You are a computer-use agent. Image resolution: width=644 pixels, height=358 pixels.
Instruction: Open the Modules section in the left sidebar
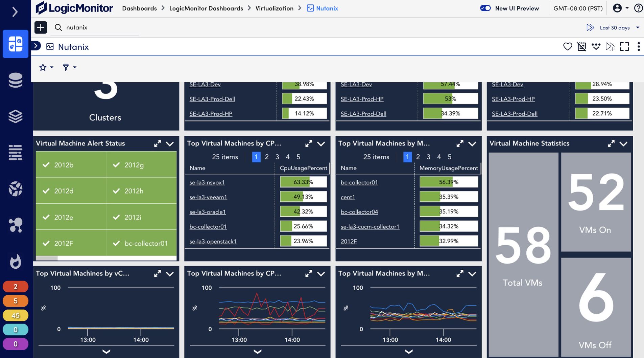[16, 117]
